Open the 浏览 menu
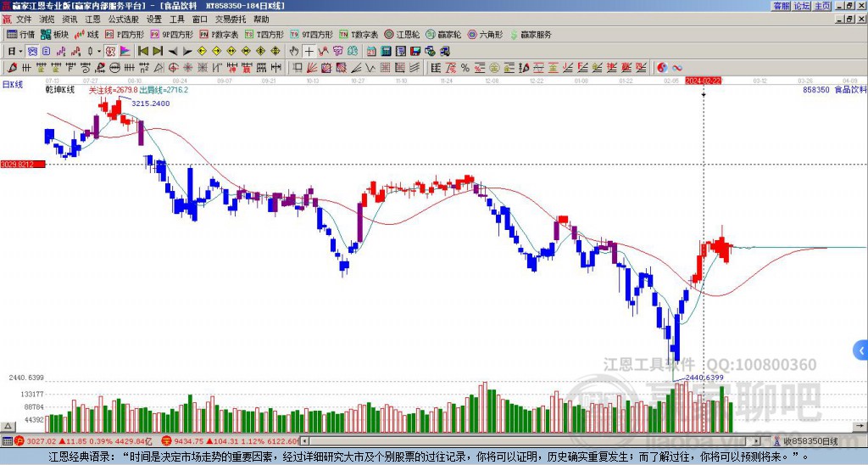This screenshot has width=868, height=465. coord(47,20)
